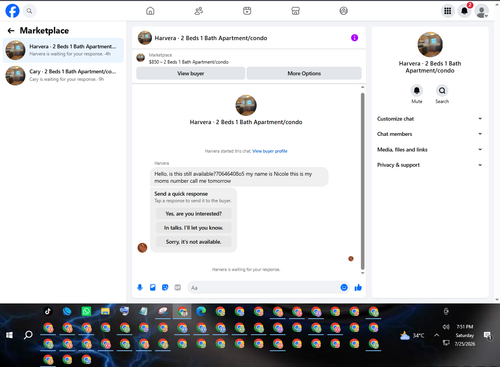Image resolution: width=500 pixels, height=367 pixels.
Task: Open the sticker picker icon
Action: [x=165, y=287]
